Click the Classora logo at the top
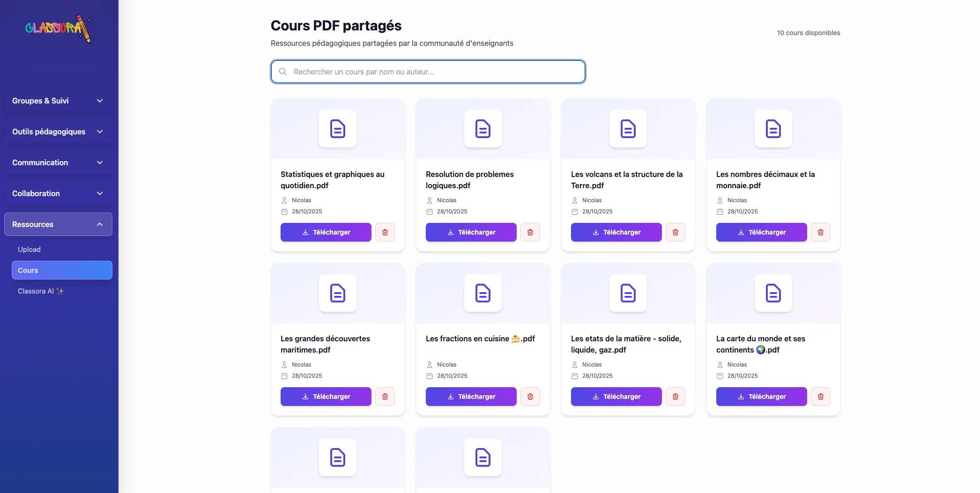Image resolution: width=980 pixels, height=493 pixels. click(58, 29)
